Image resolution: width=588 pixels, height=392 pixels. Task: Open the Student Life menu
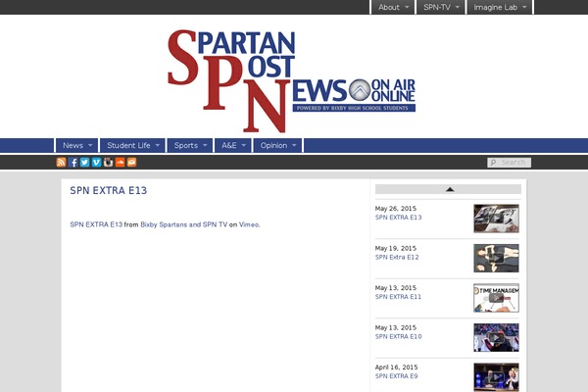(x=132, y=145)
